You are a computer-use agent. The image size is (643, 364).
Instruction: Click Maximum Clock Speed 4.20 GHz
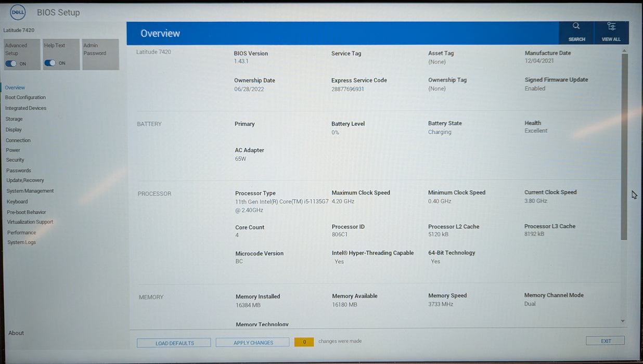click(x=343, y=201)
